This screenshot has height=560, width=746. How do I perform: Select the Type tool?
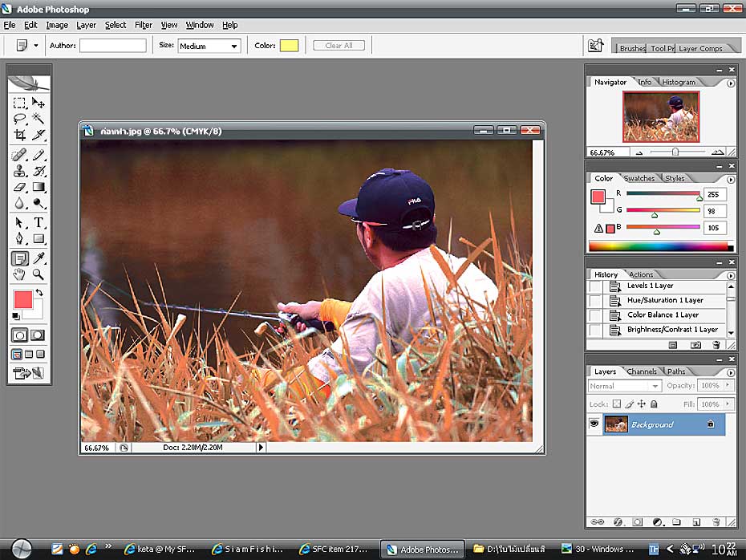click(x=39, y=223)
